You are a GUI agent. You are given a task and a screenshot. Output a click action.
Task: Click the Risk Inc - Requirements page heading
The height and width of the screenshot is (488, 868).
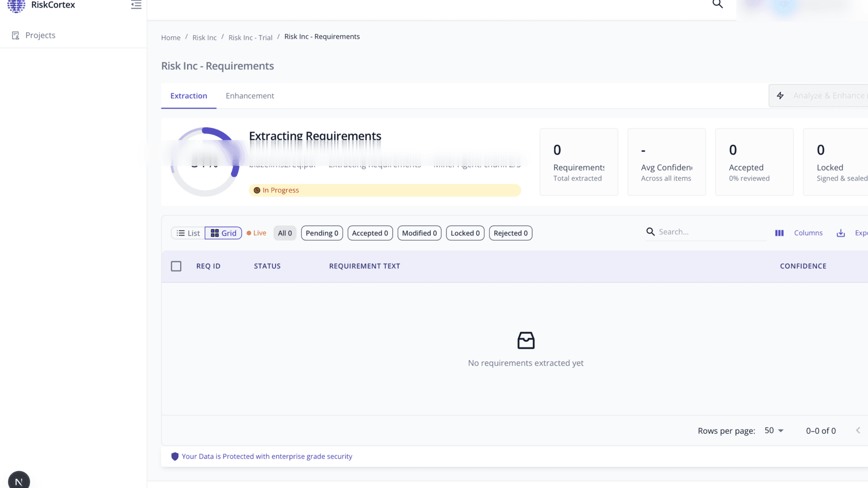218,66
